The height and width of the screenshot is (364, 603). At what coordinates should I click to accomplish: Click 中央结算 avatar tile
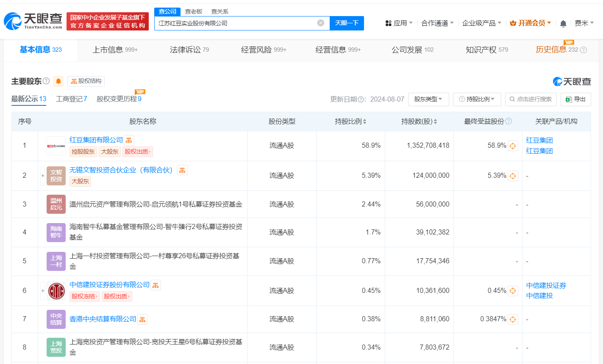(x=56, y=319)
